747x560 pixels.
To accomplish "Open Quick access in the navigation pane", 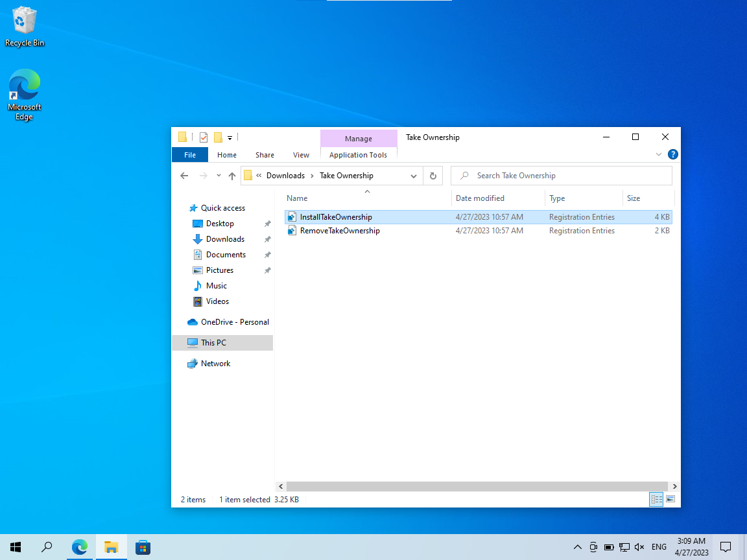I will click(x=222, y=208).
